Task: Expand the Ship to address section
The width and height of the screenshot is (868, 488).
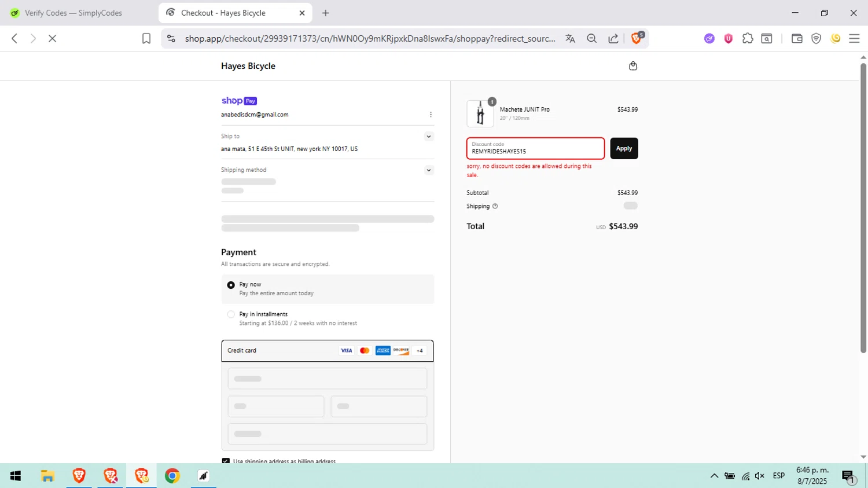Action: [x=429, y=137]
